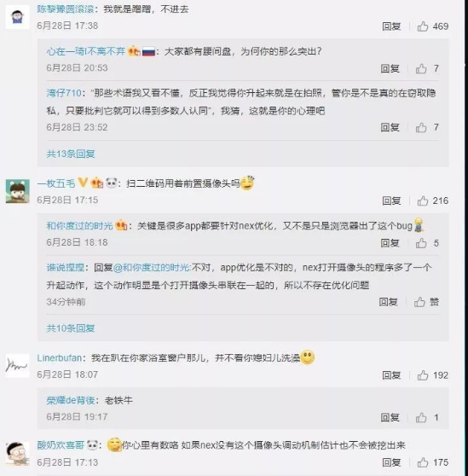Image resolution: width=468 pixels, height=476 pixels.
Task: Like the reply posted at 20:53
Action: pyautogui.click(x=421, y=68)
